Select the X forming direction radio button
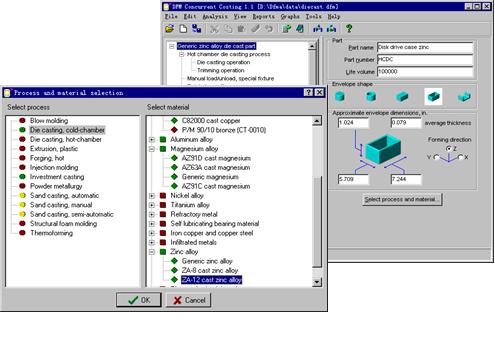495x364 pixels. [x=460, y=157]
